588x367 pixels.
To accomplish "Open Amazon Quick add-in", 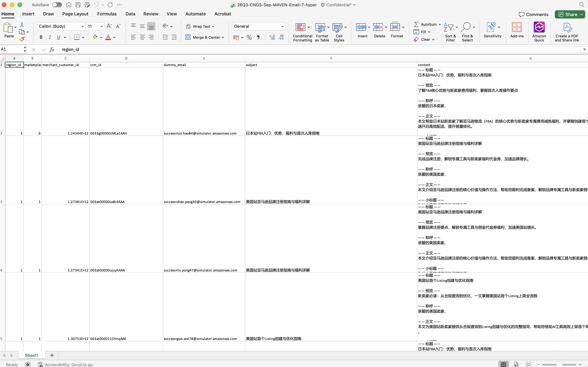I will coord(539,32).
